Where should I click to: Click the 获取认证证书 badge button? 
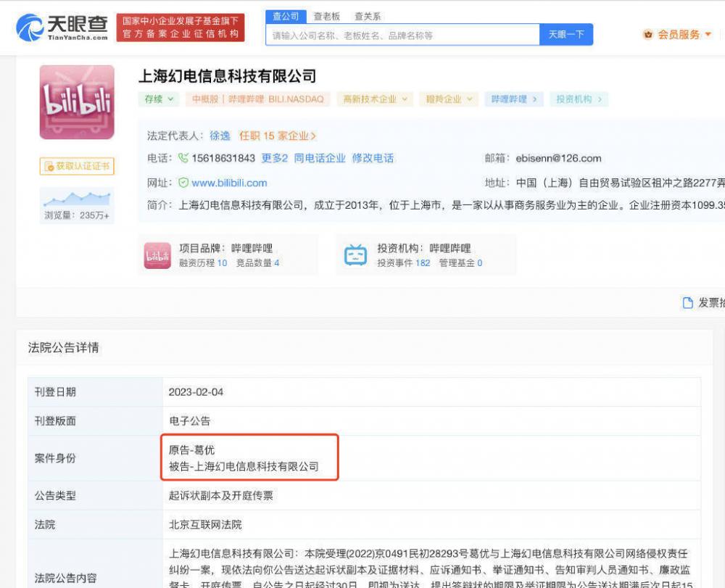tap(76, 166)
